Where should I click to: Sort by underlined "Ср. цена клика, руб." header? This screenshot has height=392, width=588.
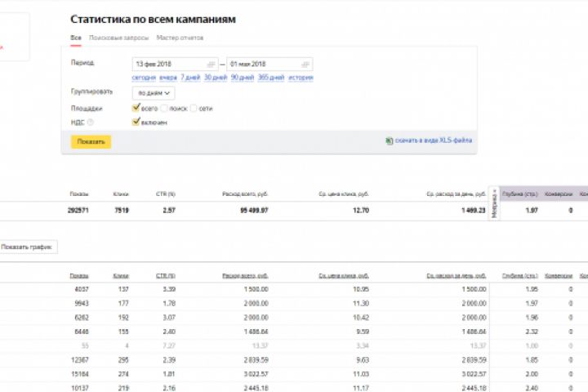click(x=344, y=276)
